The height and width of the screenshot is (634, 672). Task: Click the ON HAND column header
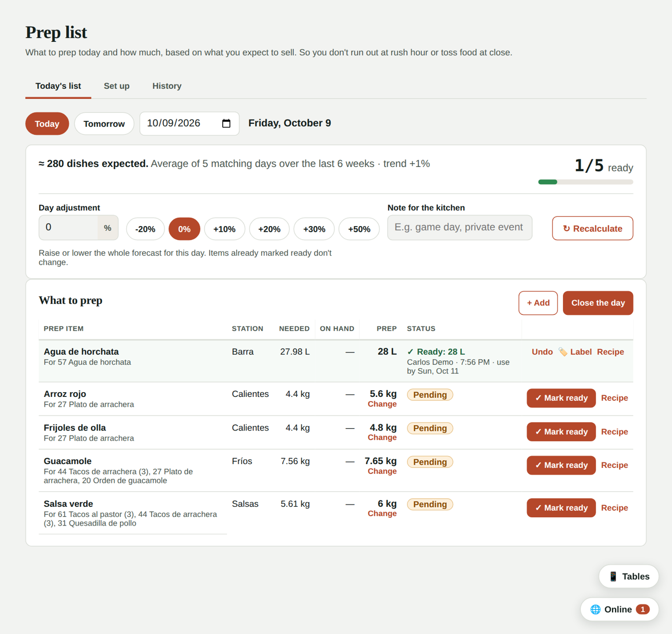[x=337, y=329]
